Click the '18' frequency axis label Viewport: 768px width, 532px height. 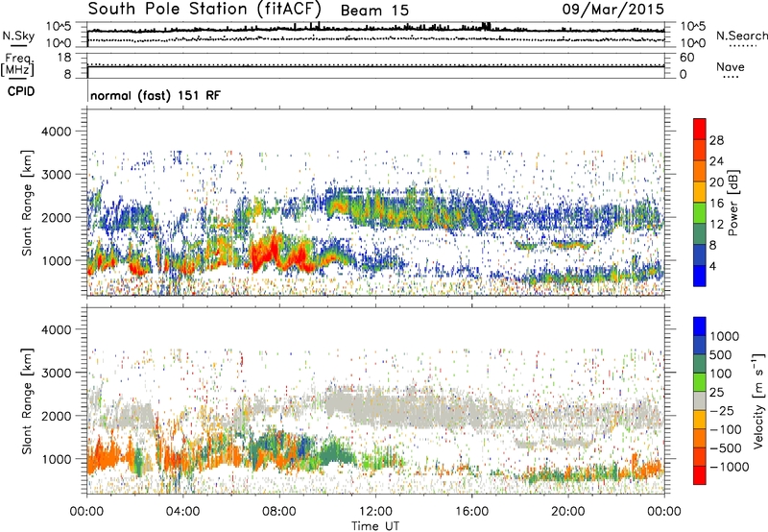(64, 58)
